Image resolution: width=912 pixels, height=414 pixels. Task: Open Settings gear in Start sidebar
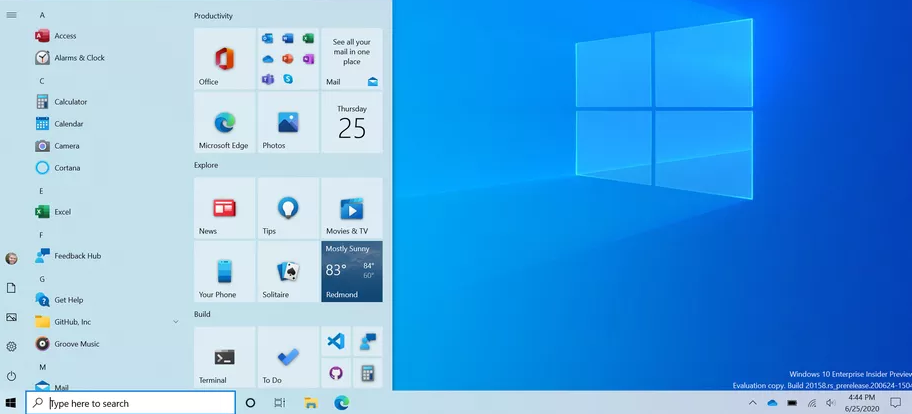point(11,347)
